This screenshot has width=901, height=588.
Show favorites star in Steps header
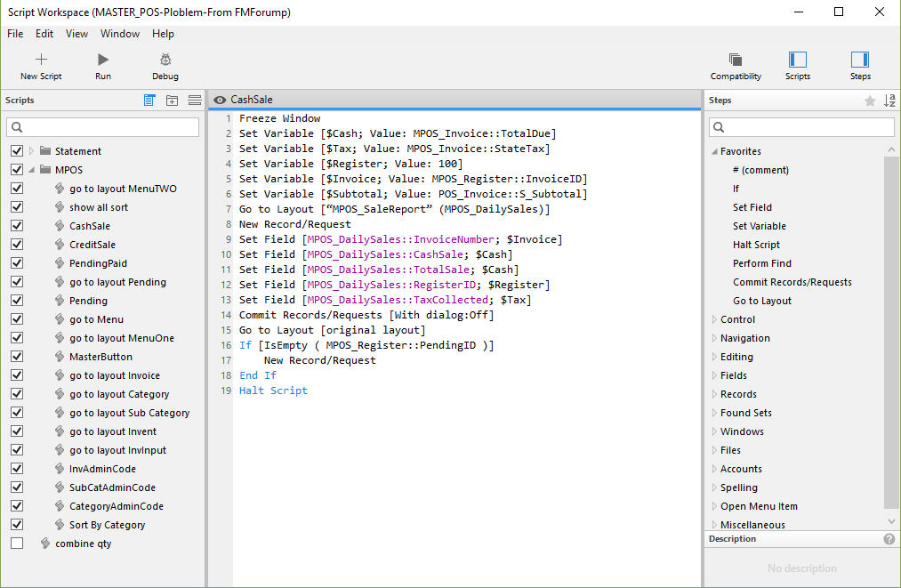click(x=870, y=101)
